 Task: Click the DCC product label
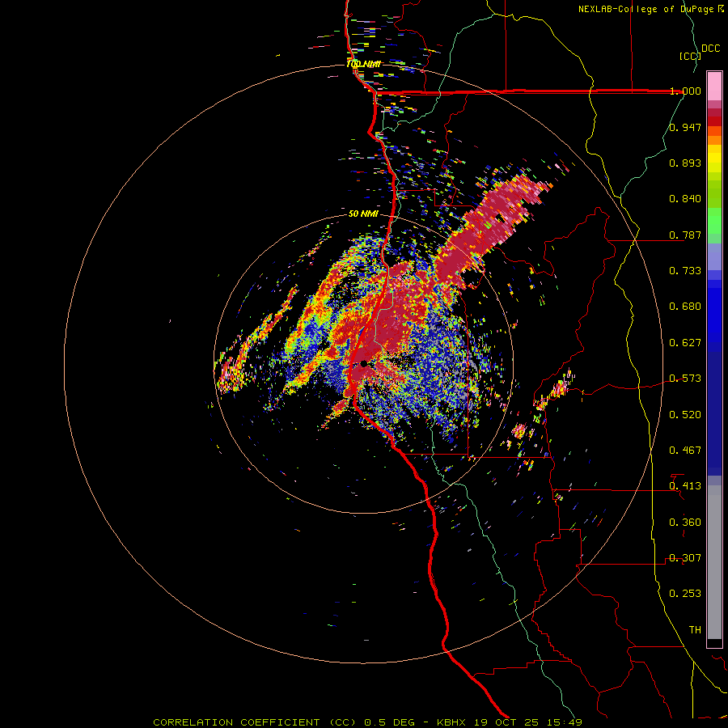click(x=711, y=49)
